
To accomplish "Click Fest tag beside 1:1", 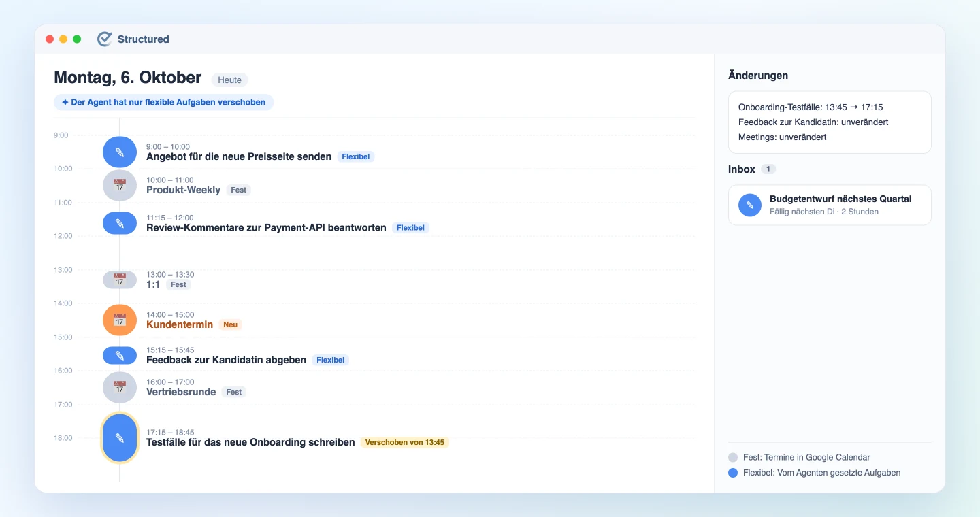I will [x=178, y=284].
